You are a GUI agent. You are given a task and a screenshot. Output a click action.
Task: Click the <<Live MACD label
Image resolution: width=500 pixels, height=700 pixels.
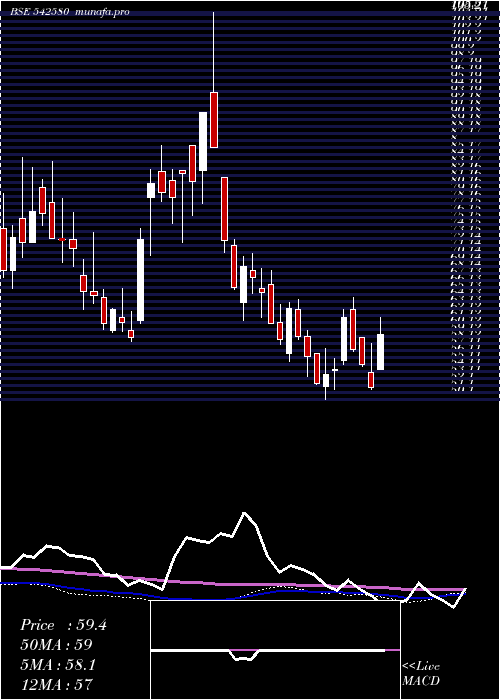[421, 674]
